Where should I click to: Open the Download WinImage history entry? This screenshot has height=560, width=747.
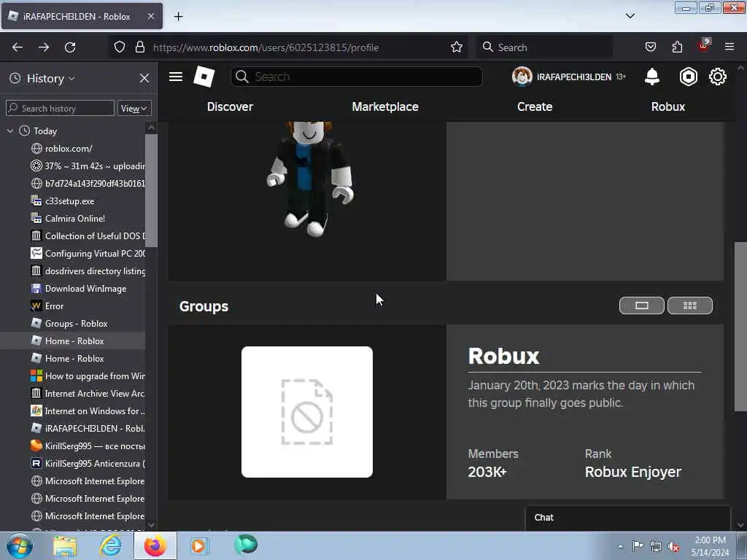(86, 289)
